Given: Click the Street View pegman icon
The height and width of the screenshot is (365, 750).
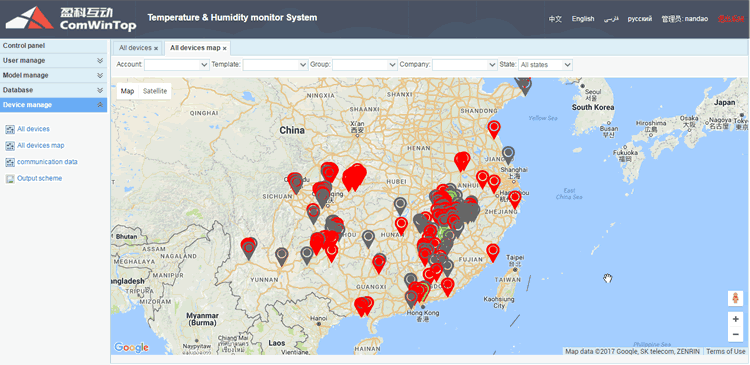Looking at the screenshot, I should 735,298.
